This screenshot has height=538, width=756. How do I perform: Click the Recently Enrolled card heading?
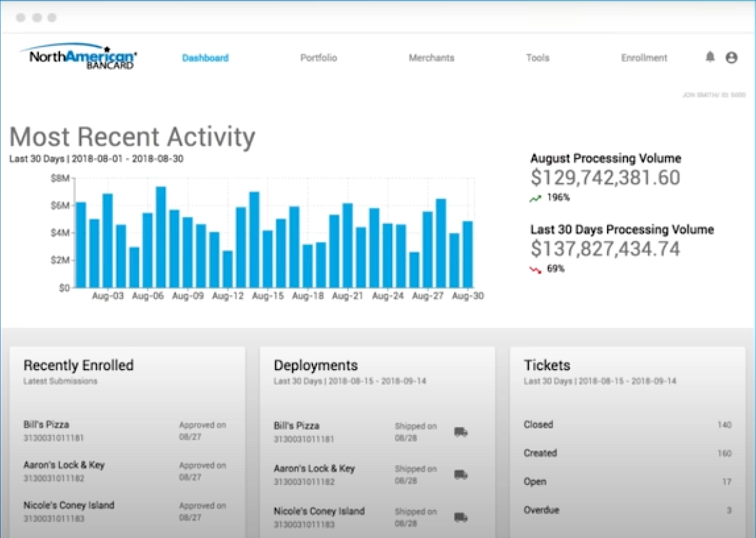click(78, 365)
